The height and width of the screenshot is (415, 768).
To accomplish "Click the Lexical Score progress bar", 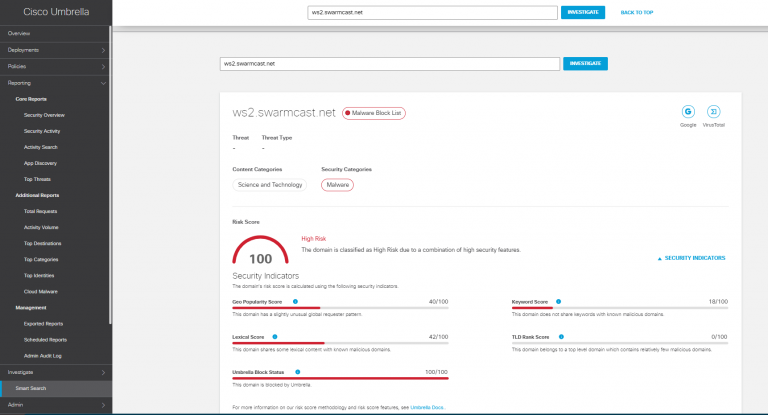I will 340,343.
